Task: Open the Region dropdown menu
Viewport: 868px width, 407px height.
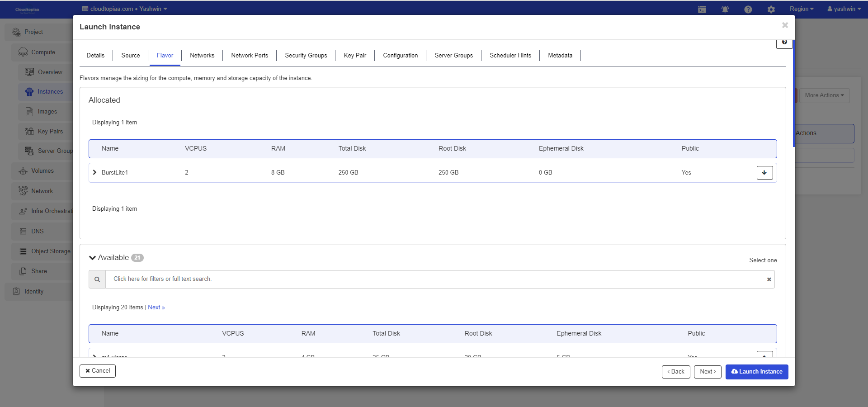Action: coord(801,9)
